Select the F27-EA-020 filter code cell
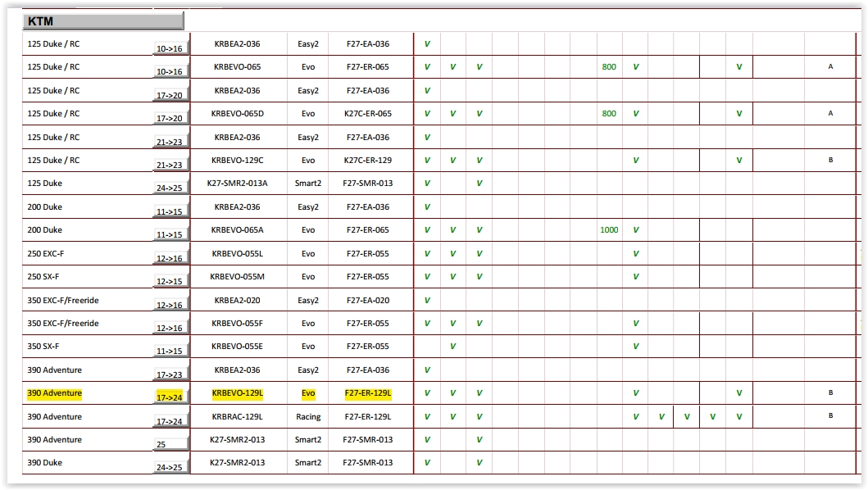This screenshot has height=490, width=868. click(368, 301)
